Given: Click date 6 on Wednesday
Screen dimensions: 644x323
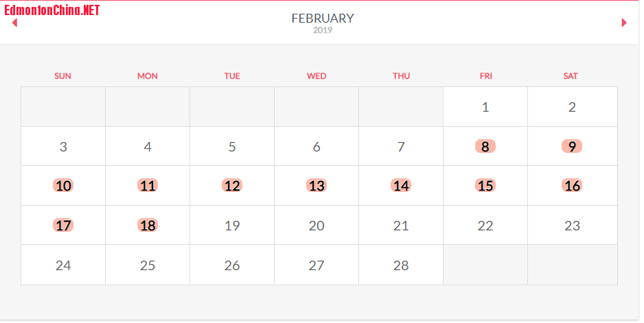Looking at the screenshot, I should (317, 147).
